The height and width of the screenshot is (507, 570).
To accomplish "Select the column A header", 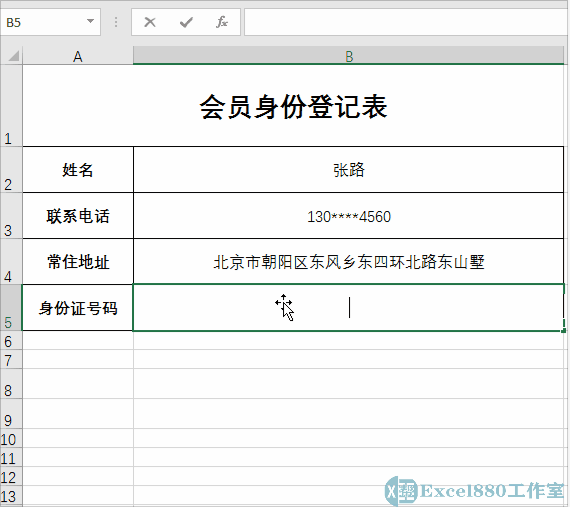I will click(x=78, y=56).
